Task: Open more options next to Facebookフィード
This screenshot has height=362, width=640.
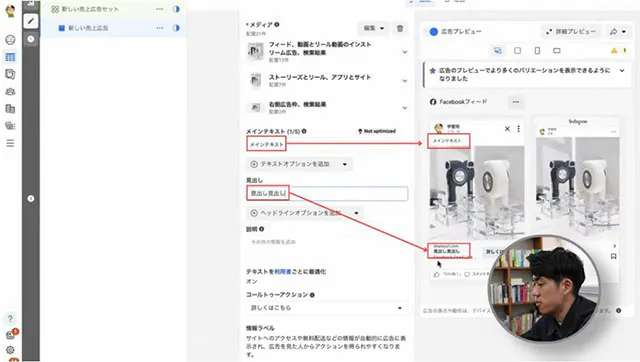Action: pyautogui.click(x=516, y=102)
